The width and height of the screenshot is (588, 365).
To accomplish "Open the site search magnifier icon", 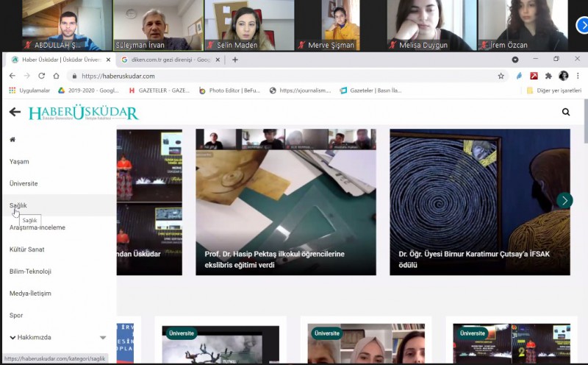I will click(x=566, y=113).
